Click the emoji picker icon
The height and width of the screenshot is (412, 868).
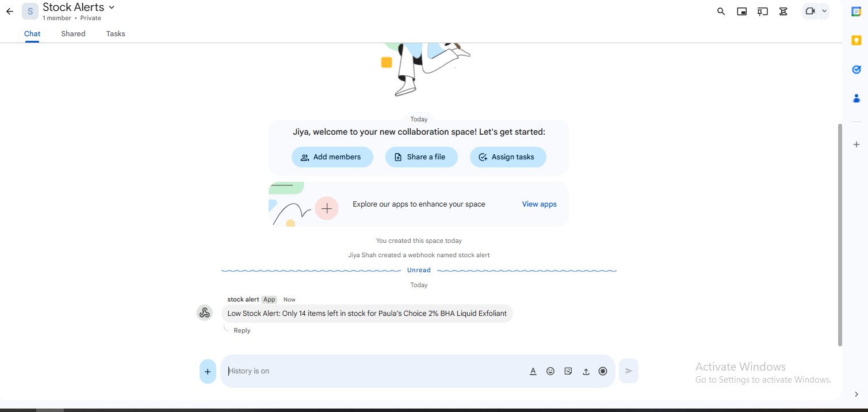coord(550,371)
